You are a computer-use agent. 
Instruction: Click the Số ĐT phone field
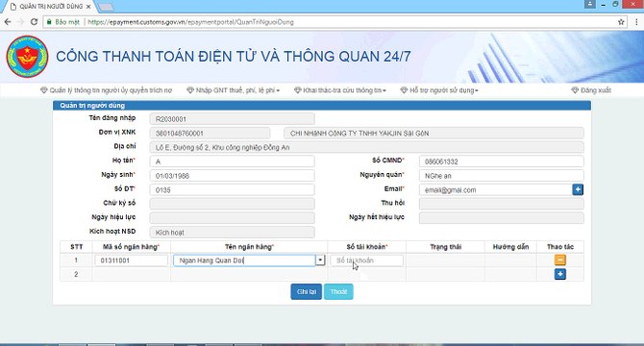pos(232,189)
